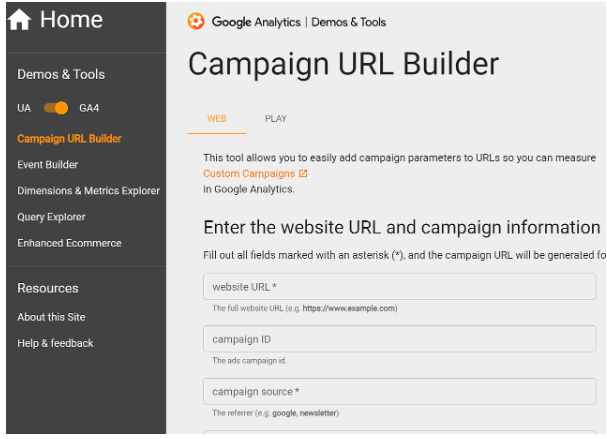This screenshot has height=439, width=607.
Task: Toggle the UA / GA4 switch
Action: click(56, 108)
